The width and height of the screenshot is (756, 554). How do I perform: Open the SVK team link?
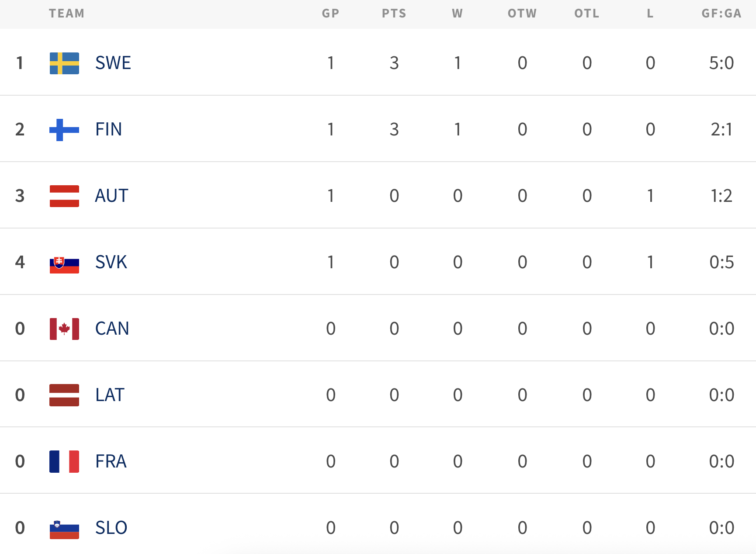[111, 263]
